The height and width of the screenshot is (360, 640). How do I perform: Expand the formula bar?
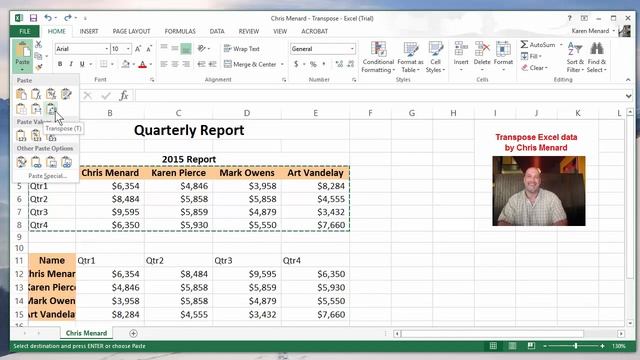(x=629, y=96)
